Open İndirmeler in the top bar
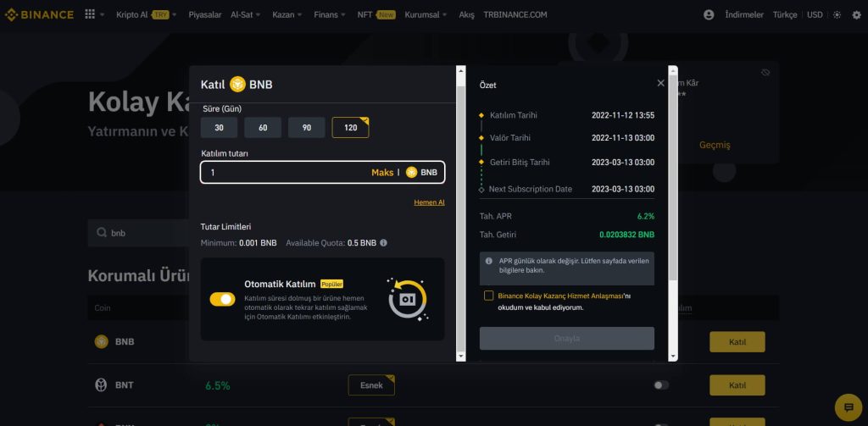The height and width of the screenshot is (426, 868). coord(744,15)
